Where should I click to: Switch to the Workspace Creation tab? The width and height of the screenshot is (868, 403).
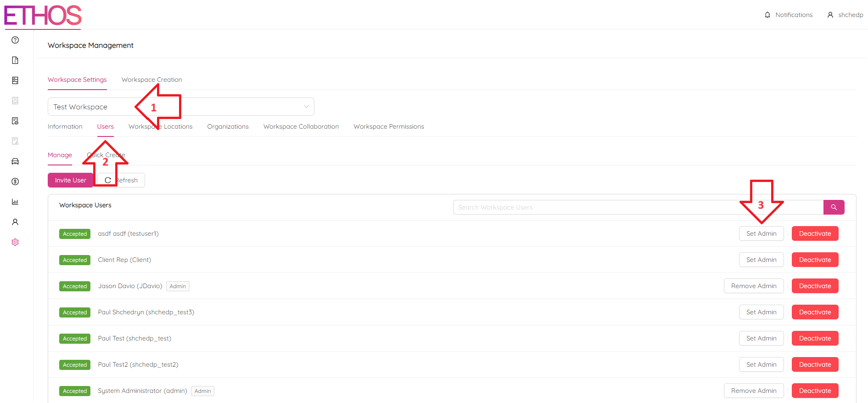[151, 79]
